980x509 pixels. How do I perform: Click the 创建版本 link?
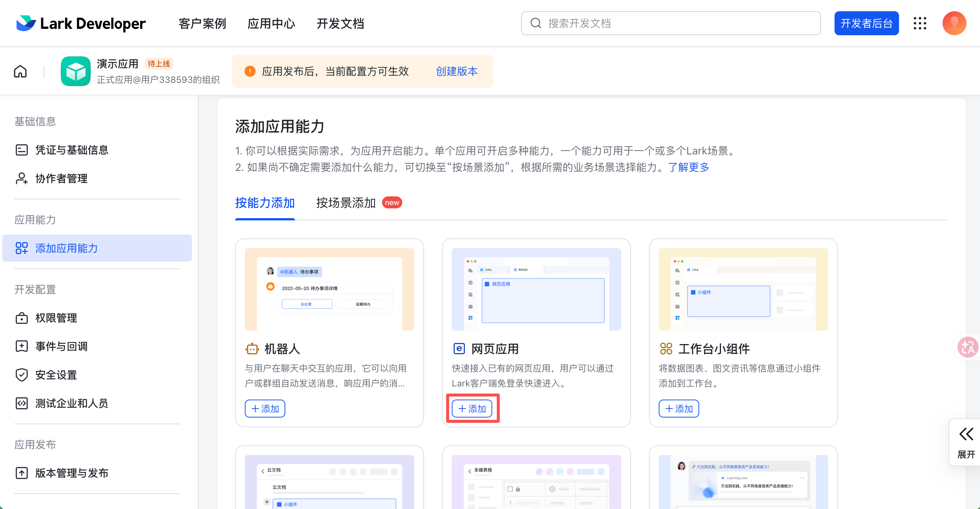pos(456,71)
